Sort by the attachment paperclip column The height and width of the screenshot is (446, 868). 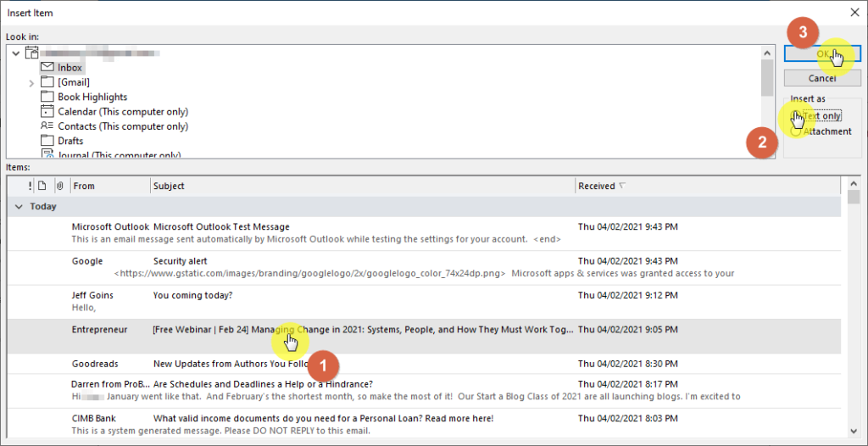60,187
